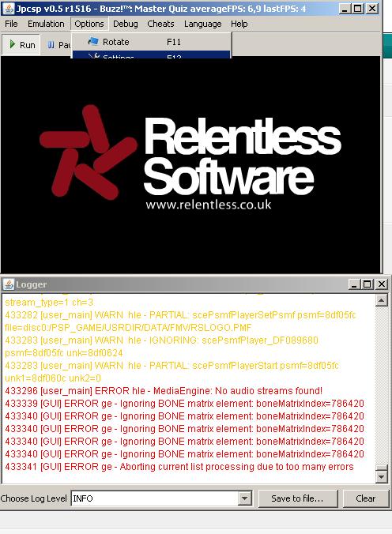This screenshot has width=392, height=534.
Task: Start emulation with the Run button
Action: click(21, 44)
